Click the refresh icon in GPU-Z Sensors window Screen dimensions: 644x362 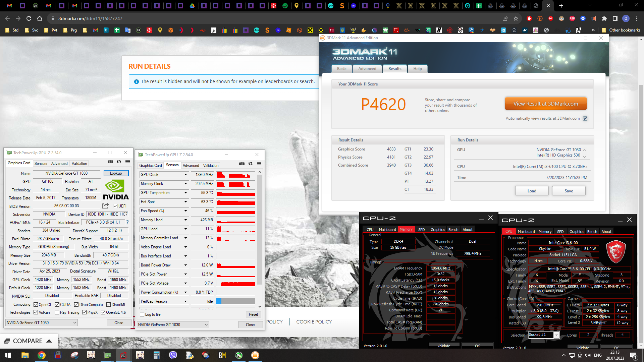click(x=250, y=164)
